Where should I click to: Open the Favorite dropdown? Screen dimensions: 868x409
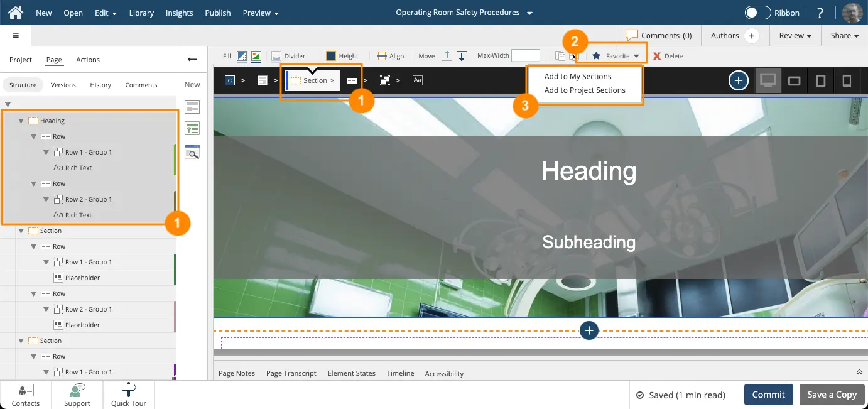point(616,56)
